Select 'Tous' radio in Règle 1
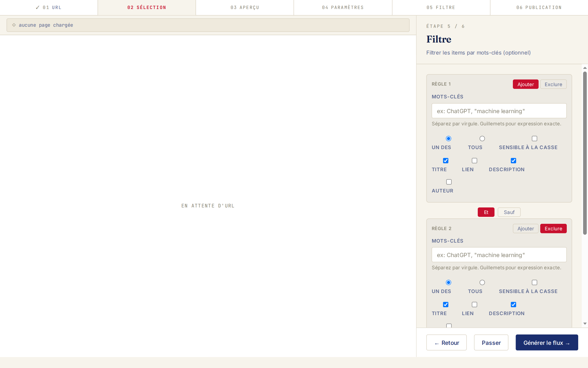 [482, 138]
